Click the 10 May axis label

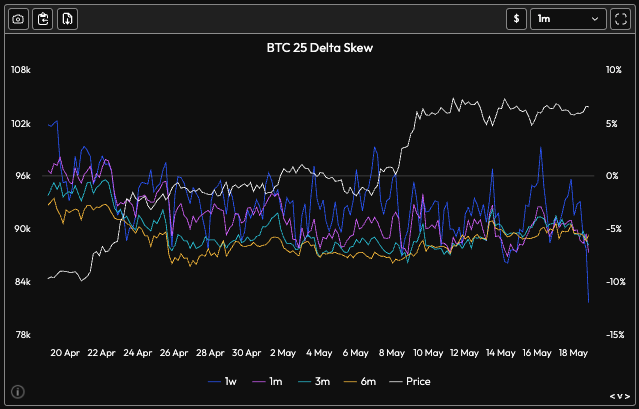pyautogui.click(x=428, y=353)
